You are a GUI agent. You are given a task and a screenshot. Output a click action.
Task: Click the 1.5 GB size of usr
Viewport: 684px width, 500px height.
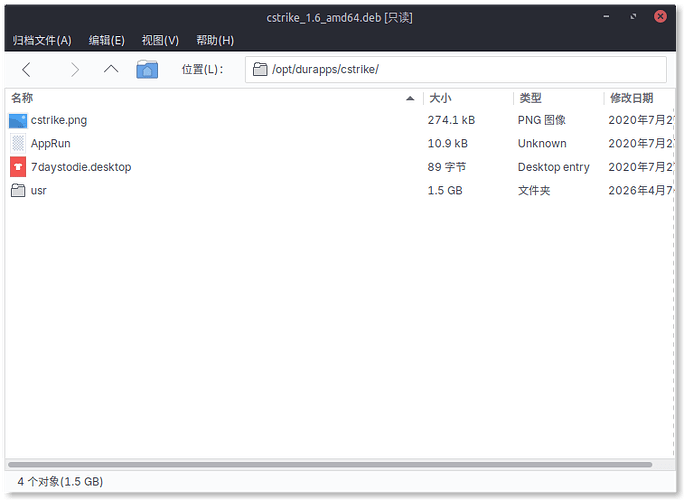click(x=445, y=191)
